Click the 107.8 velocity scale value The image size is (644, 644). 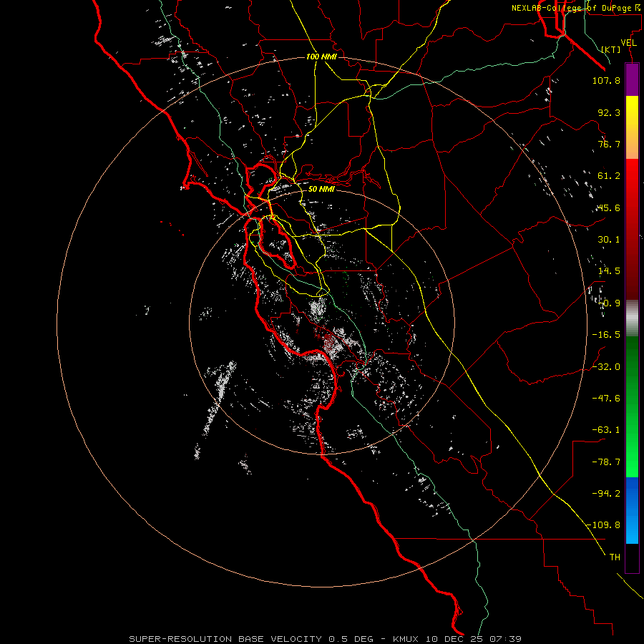click(x=606, y=80)
